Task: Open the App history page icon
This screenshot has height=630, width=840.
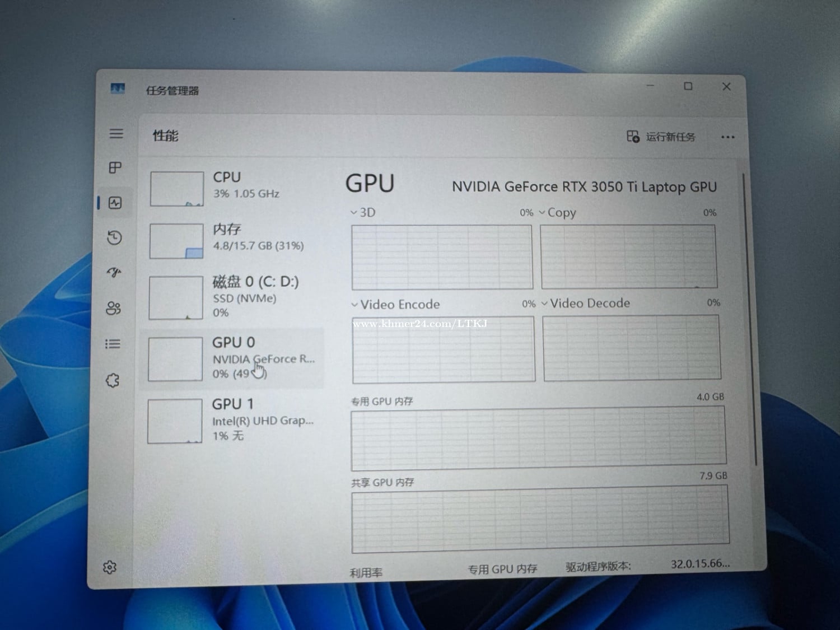Action: pyautogui.click(x=115, y=238)
